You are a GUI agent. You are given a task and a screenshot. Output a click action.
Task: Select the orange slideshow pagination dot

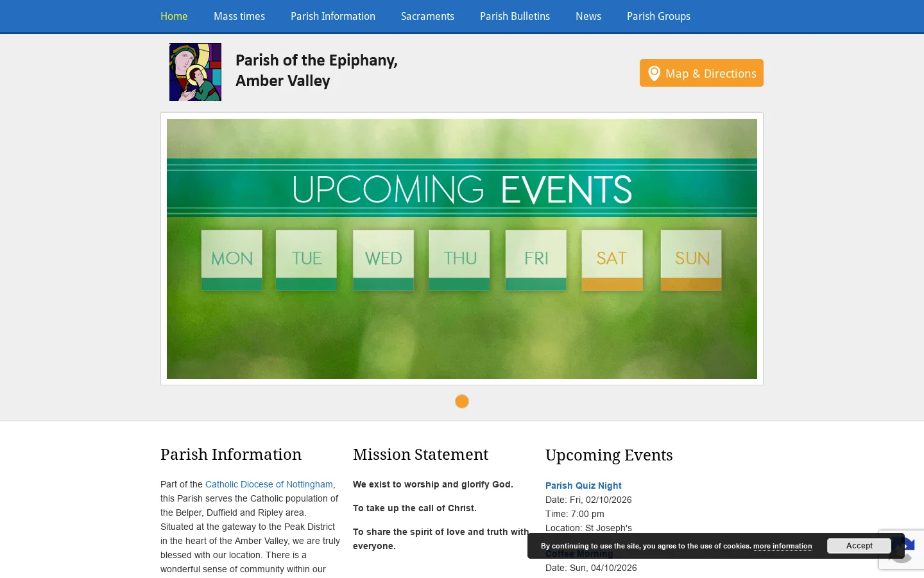point(462,401)
